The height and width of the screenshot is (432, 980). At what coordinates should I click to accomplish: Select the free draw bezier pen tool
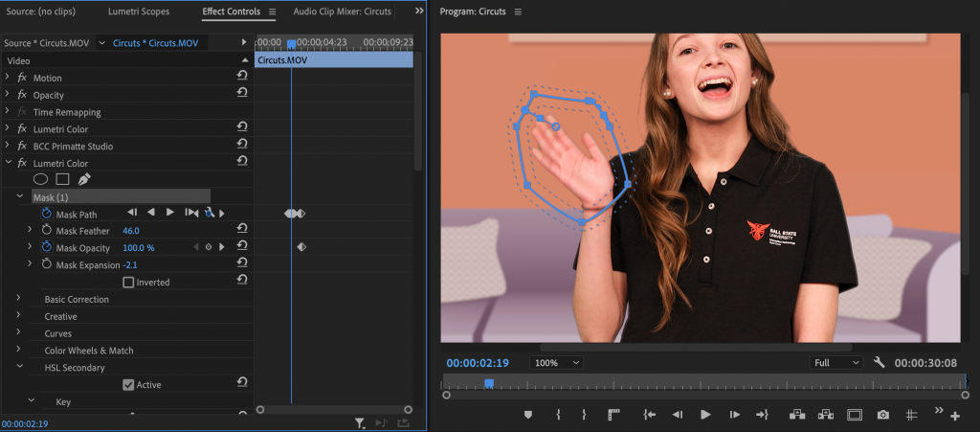point(83,179)
